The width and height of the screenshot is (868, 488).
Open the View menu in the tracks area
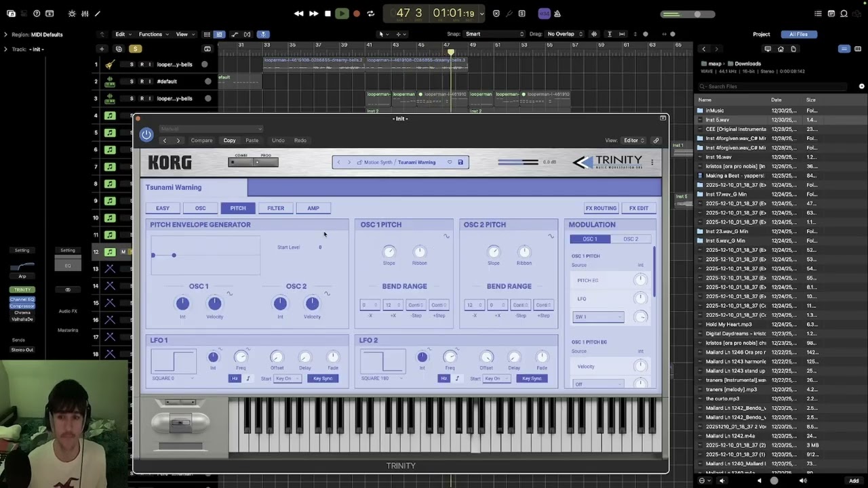point(184,35)
